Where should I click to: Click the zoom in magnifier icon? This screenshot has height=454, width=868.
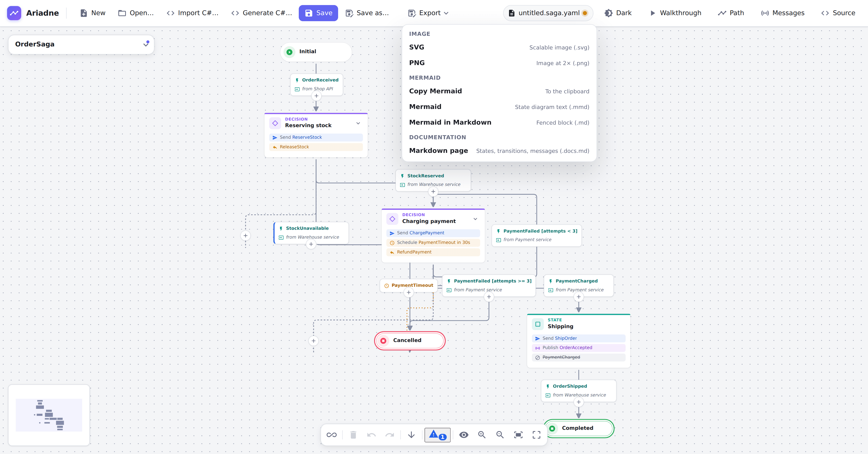coord(482,435)
